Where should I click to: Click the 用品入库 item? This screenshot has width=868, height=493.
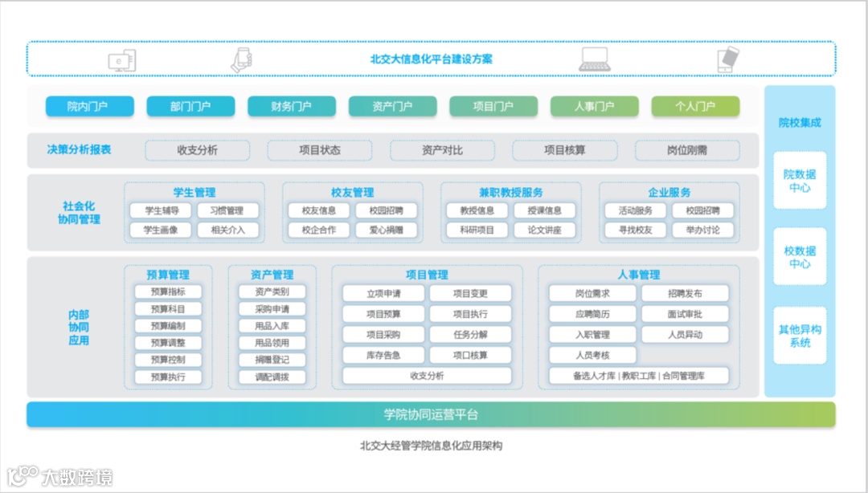point(272,326)
